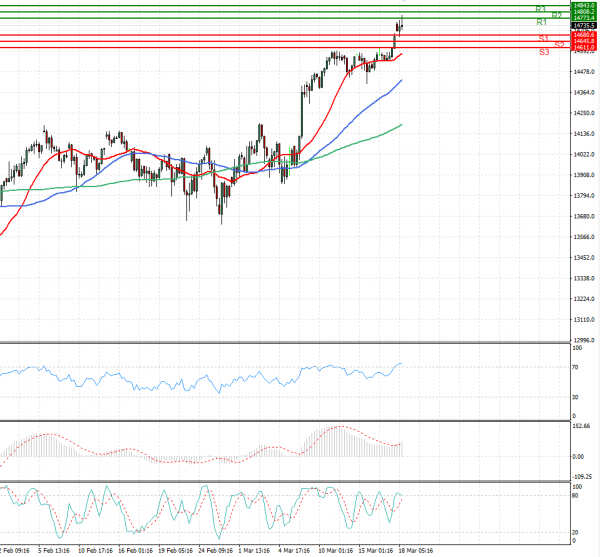Click the 20 level on stochastic scale

pyautogui.click(x=575, y=533)
